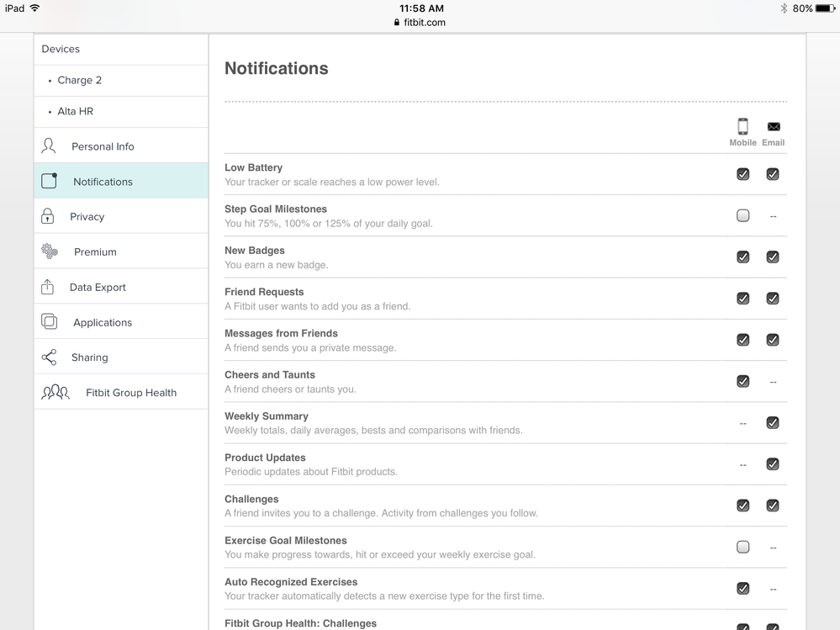
Task: Tap the Bluetooth status icon
Action: click(784, 8)
